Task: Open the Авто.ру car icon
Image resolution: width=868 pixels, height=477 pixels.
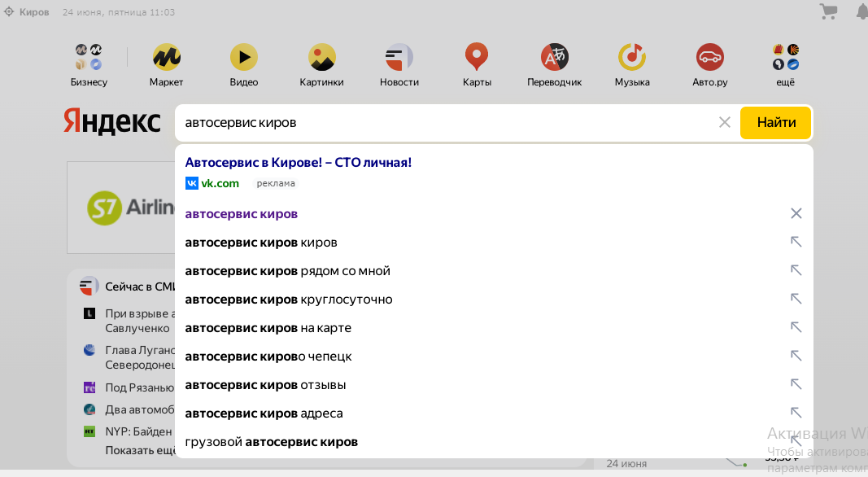Action: pos(709,57)
